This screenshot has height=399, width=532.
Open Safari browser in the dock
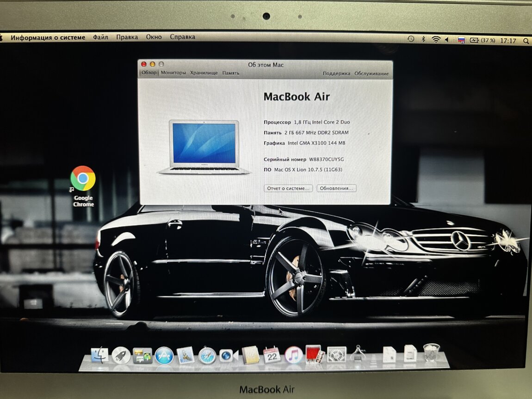(x=207, y=356)
